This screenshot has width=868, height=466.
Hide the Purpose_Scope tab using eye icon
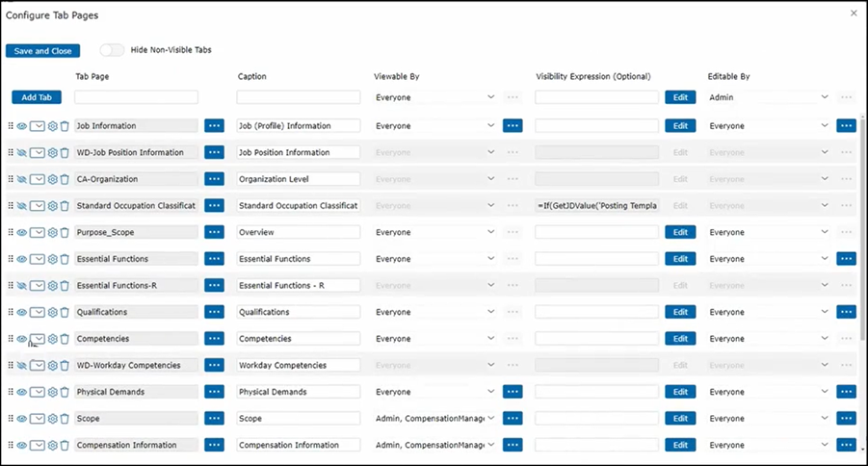pyautogui.click(x=21, y=233)
